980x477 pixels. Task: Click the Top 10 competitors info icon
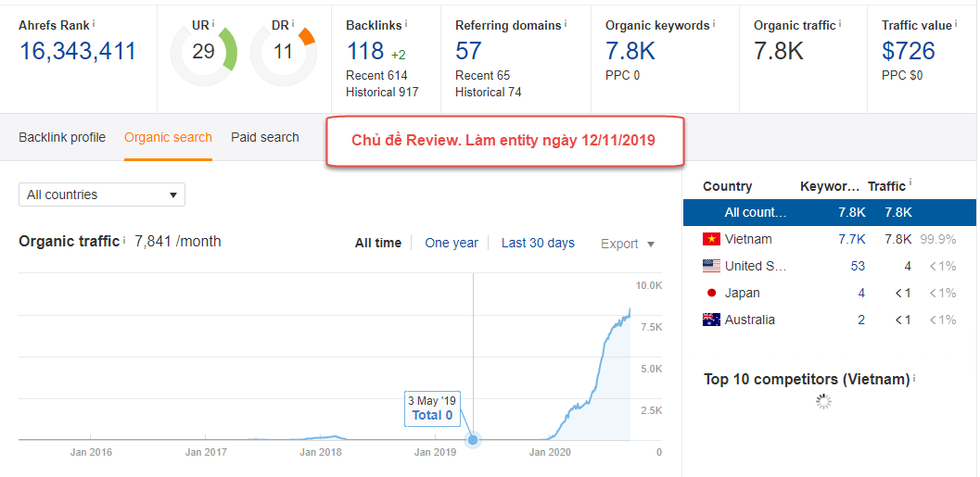(914, 378)
